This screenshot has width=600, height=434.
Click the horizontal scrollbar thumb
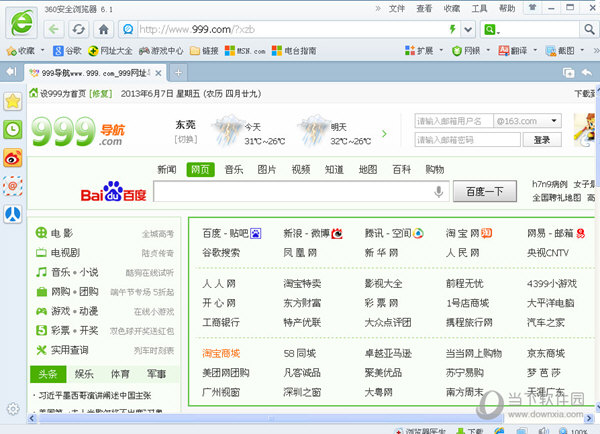pyautogui.click(x=271, y=419)
